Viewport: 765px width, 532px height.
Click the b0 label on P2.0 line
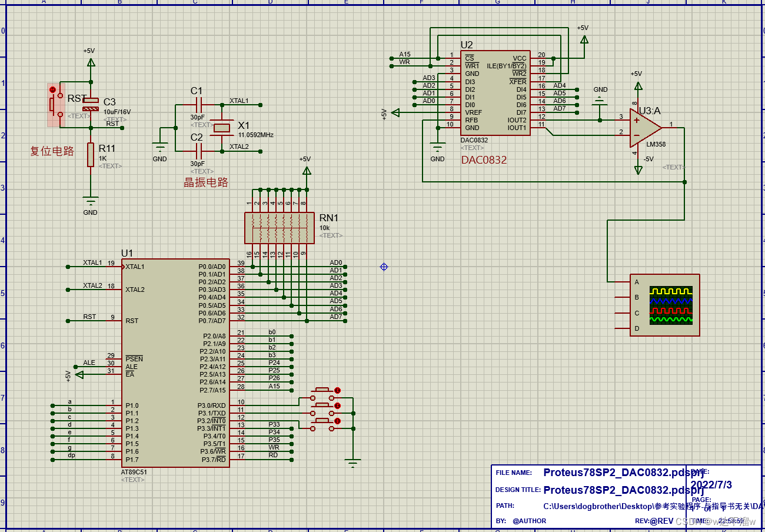coord(272,332)
